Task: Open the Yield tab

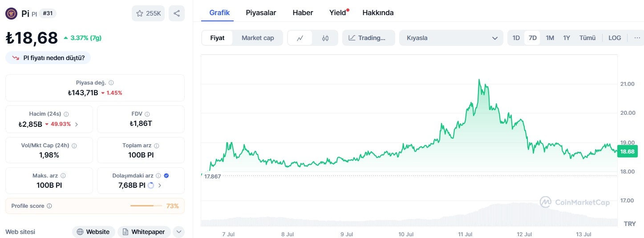Action: pos(338,12)
